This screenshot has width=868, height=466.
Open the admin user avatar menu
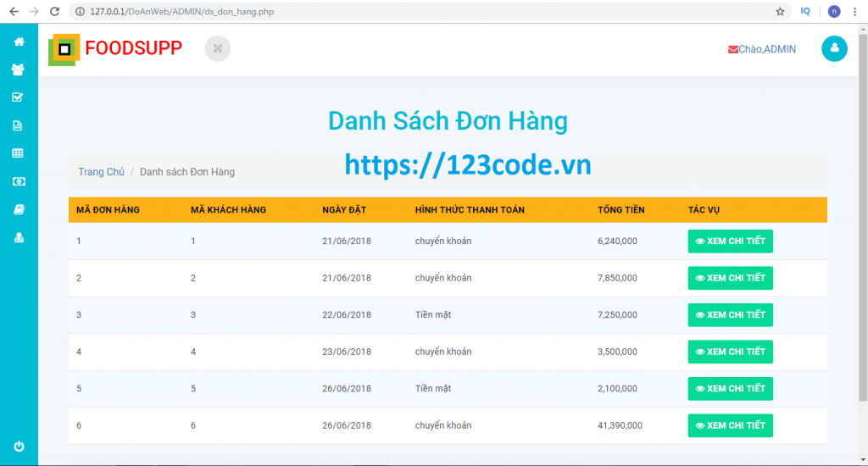(x=834, y=48)
